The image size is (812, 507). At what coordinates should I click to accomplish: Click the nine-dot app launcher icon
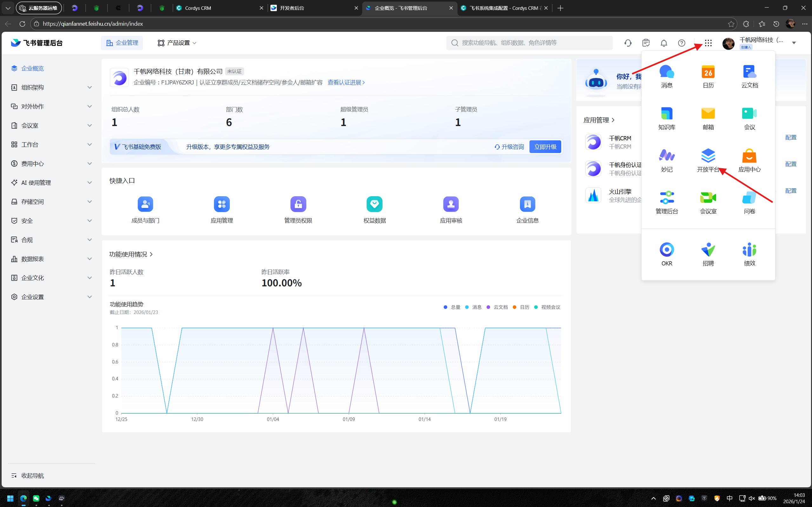[708, 43]
